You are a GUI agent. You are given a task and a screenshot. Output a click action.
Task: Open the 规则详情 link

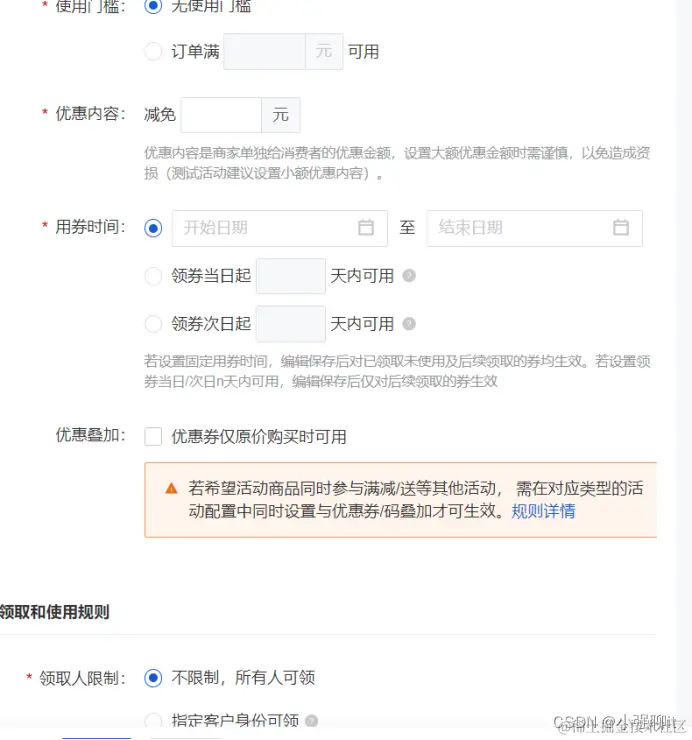pos(543,511)
